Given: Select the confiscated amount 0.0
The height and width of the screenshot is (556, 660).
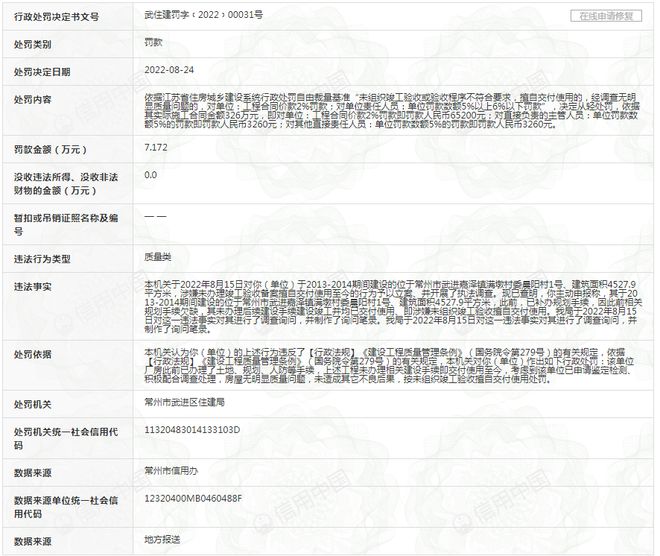Looking at the screenshot, I should (151, 175).
